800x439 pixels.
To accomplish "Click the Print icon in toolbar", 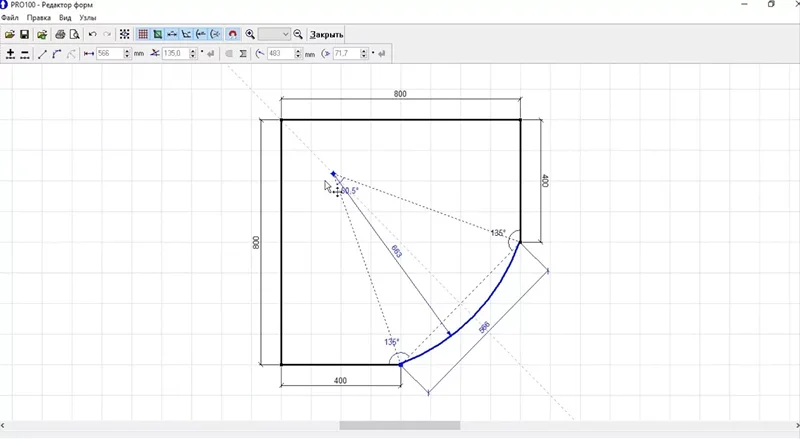I will (59, 34).
